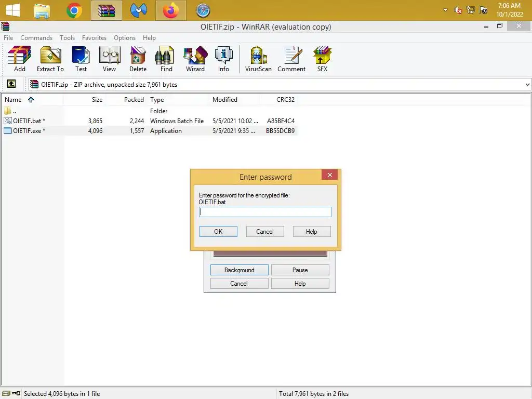This screenshot has width=532, height=399.
Task: Click the Info toolbar icon
Action: [x=223, y=59]
